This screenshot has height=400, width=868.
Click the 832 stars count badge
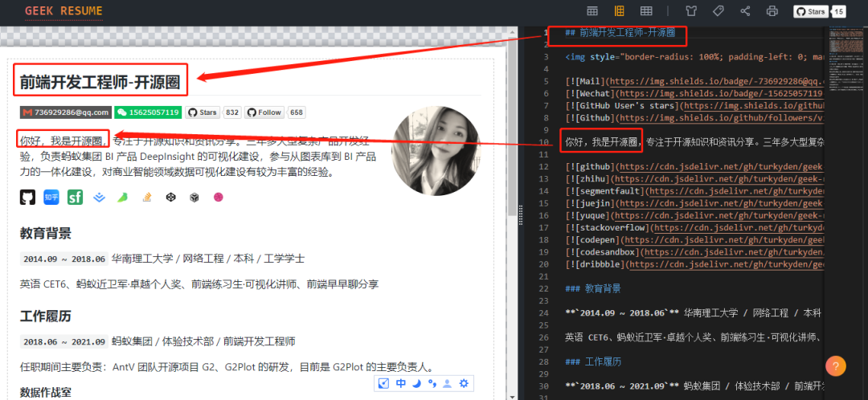tap(232, 112)
